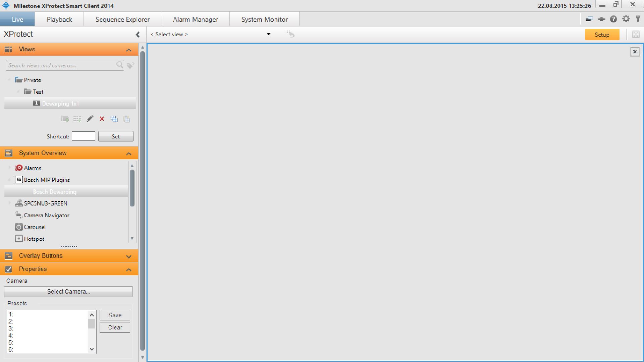Collapse the Properties panel chevron
Viewport: 644px width, 362px height.
[x=129, y=270]
